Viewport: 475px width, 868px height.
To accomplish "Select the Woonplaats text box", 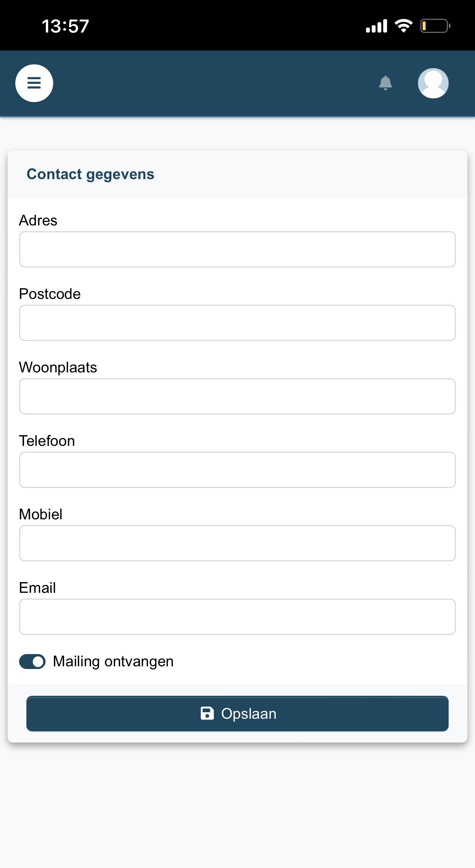I will coord(237,396).
